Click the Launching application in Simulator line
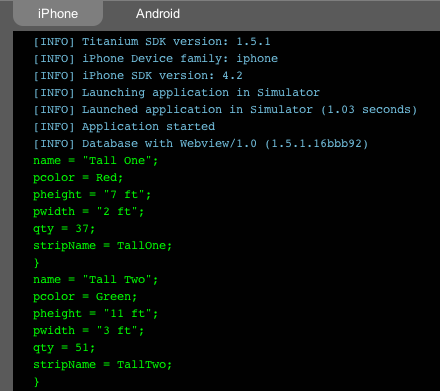The height and width of the screenshot is (391, 440). [x=176, y=93]
